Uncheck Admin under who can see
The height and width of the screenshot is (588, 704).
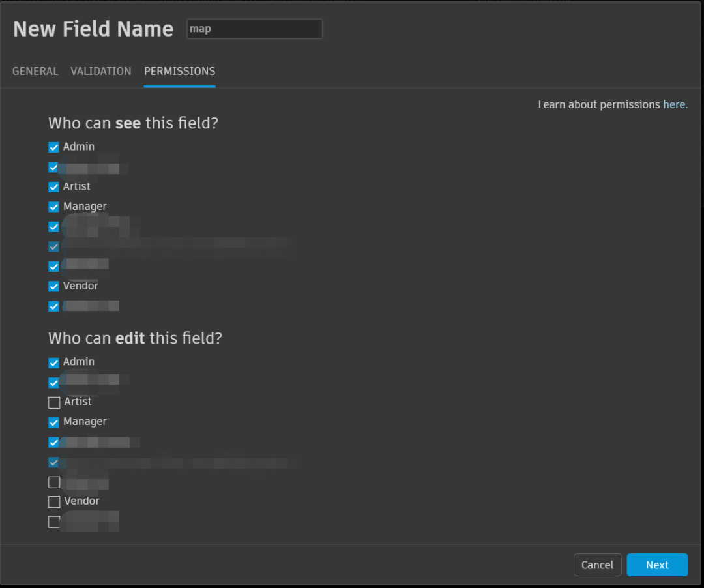[54, 147]
